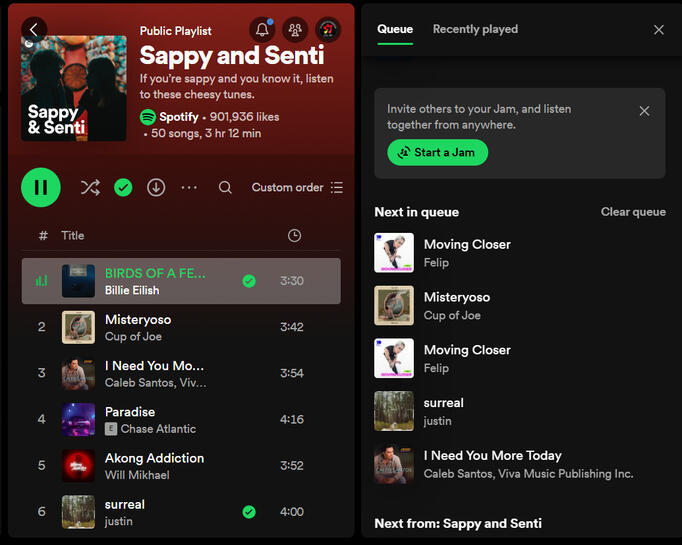The width and height of the screenshot is (682, 545).
Task: Open the friends activity icon
Action: [295, 30]
